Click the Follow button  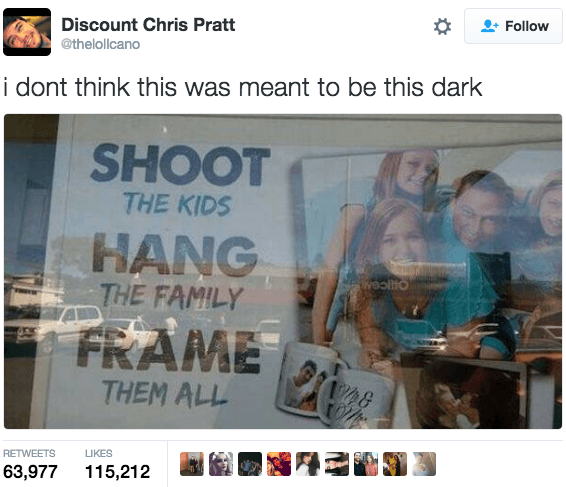tap(513, 26)
